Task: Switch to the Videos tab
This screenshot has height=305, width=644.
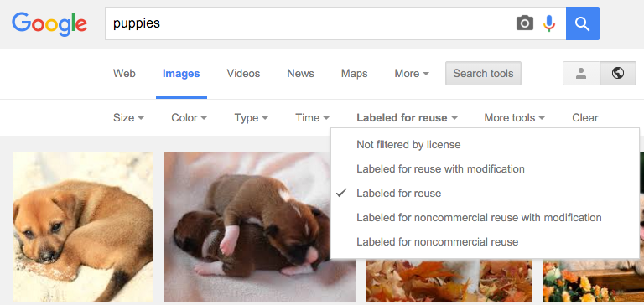Action: coord(243,74)
